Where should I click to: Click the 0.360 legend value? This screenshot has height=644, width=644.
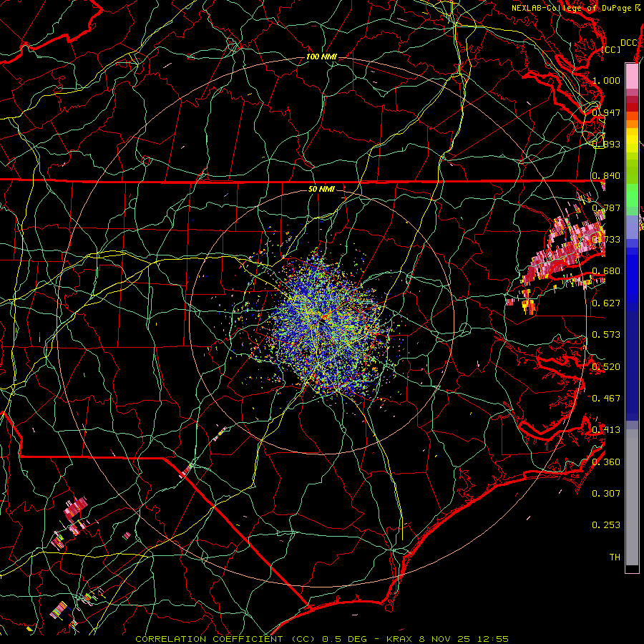tap(606, 462)
